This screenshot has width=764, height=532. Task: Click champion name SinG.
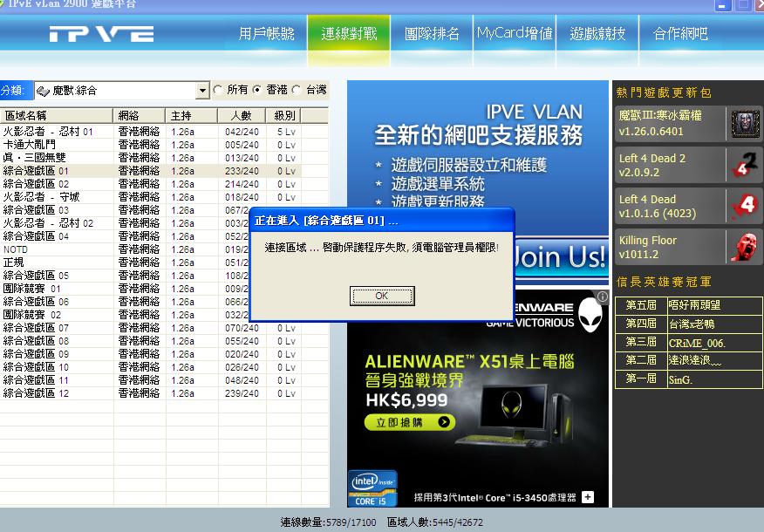point(680,379)
